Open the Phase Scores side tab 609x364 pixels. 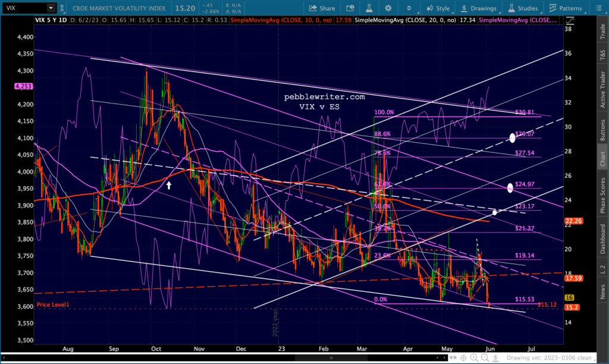pyautogui.click(x=603, y=196)
